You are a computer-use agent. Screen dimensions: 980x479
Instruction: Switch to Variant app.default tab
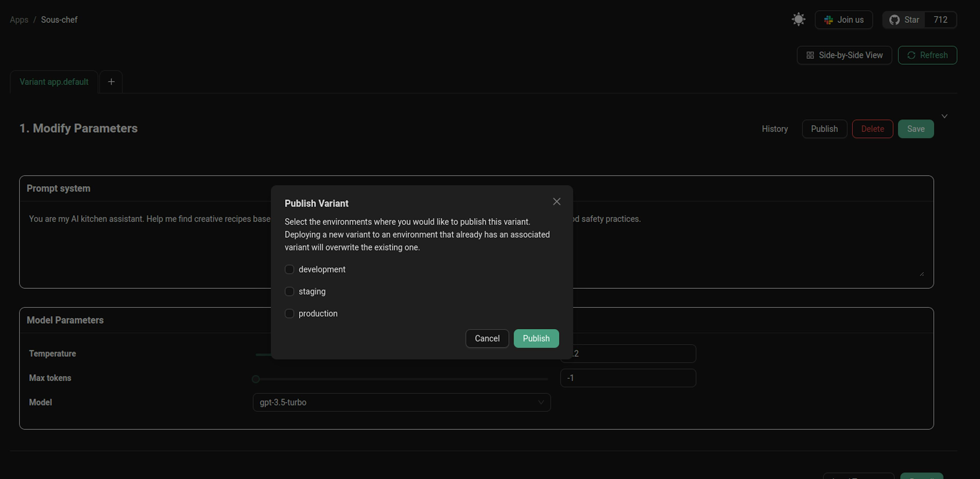point(54,81)
